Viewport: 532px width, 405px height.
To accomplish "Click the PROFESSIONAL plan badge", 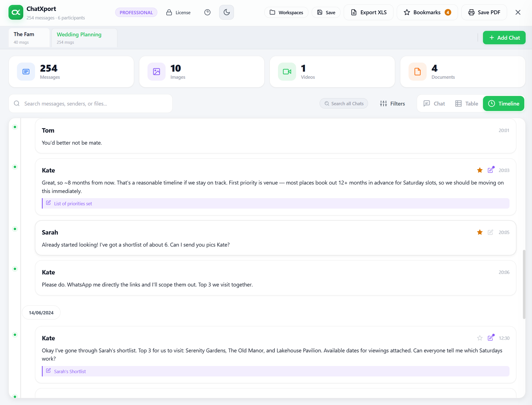I will click(x=136, y=12).
